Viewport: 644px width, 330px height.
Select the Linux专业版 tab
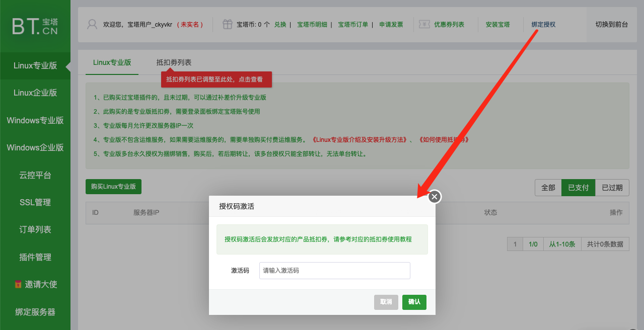[x=112, y=62]
